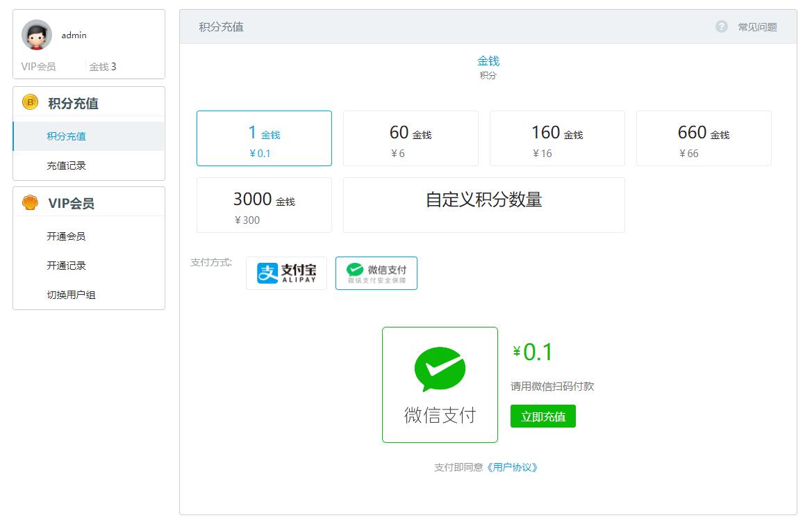Screen dimensions: 812x527
Task: Click the orange shell VIP会员 icon
Action: coord(30,202)
